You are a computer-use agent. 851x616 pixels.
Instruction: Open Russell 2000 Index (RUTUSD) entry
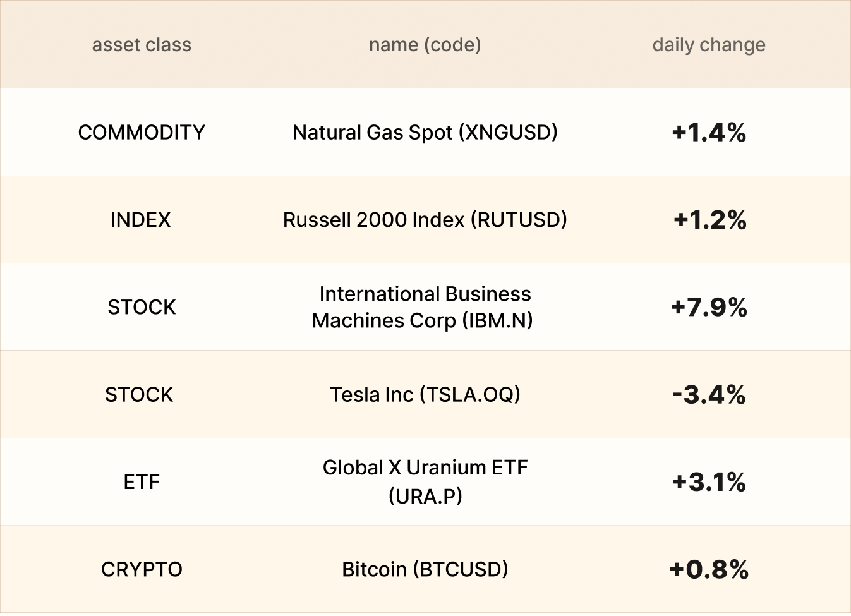tap(425, 220)
